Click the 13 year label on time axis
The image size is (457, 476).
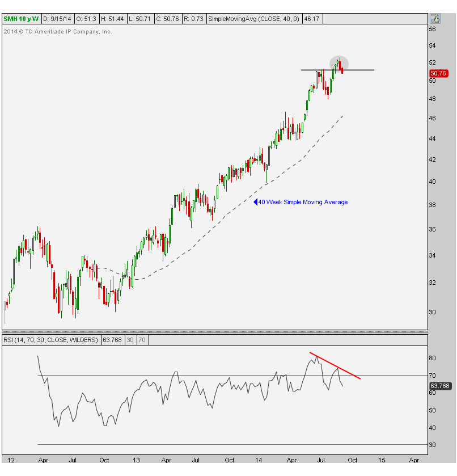tap(136, 460)
